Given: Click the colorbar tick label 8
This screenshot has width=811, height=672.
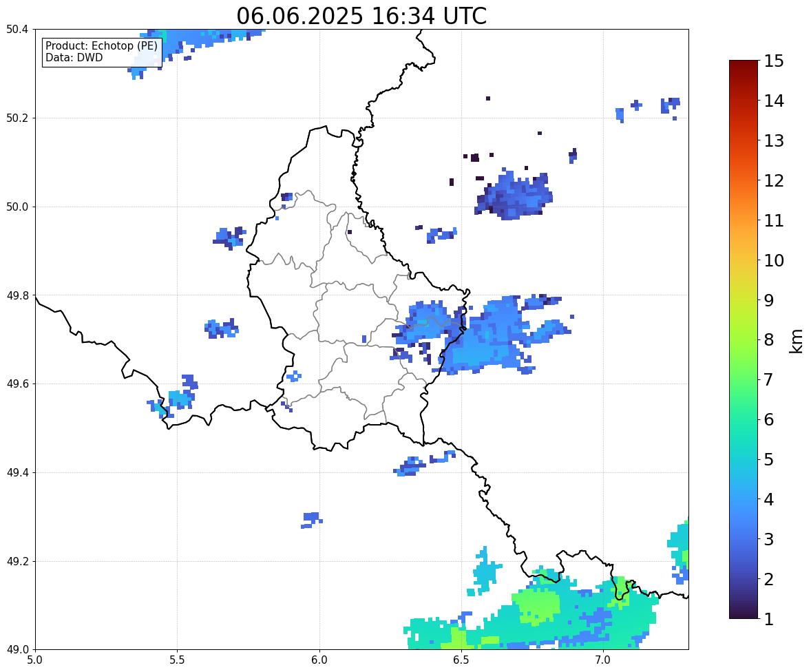Looking at the screenshot, I should pyautogui.click(x=769, y=340).
